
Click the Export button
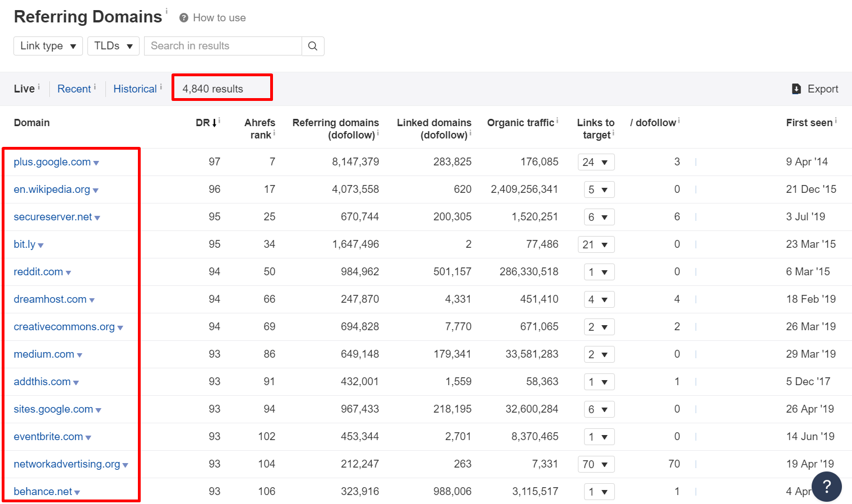click(x=815, y=89)
